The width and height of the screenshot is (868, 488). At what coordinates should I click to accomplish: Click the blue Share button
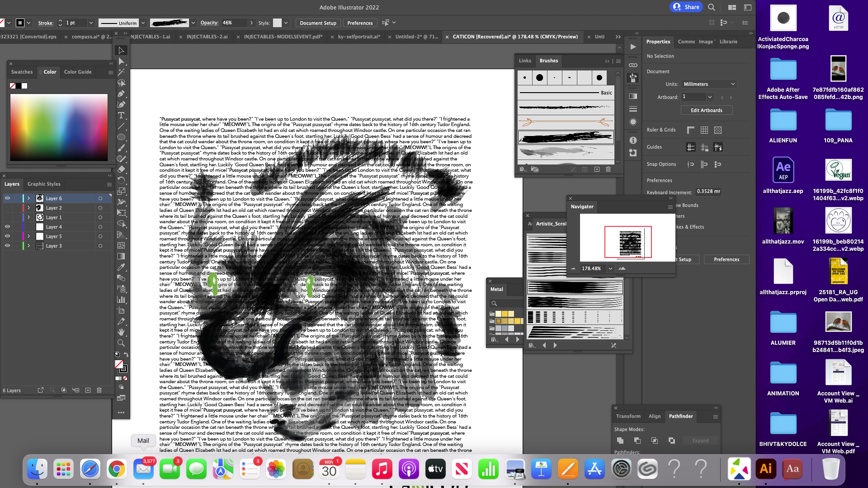686,7
